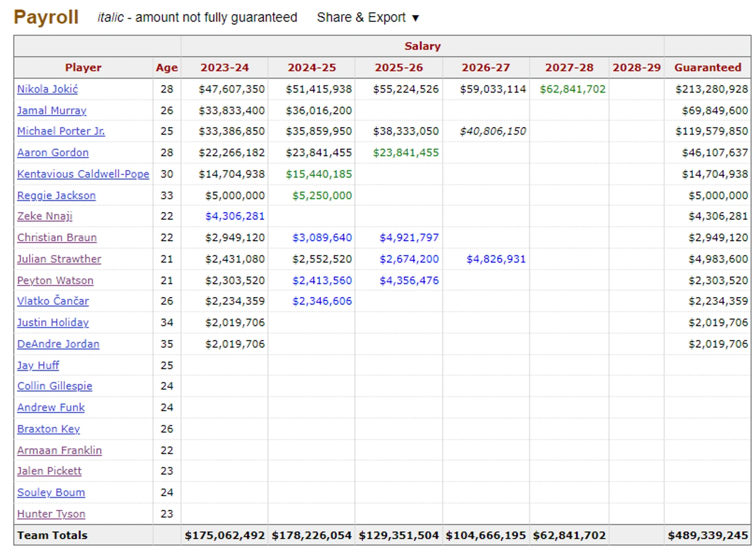Sort by Guaranteed column header
Viewport: 756px width, 551px height.
[708, 68]
